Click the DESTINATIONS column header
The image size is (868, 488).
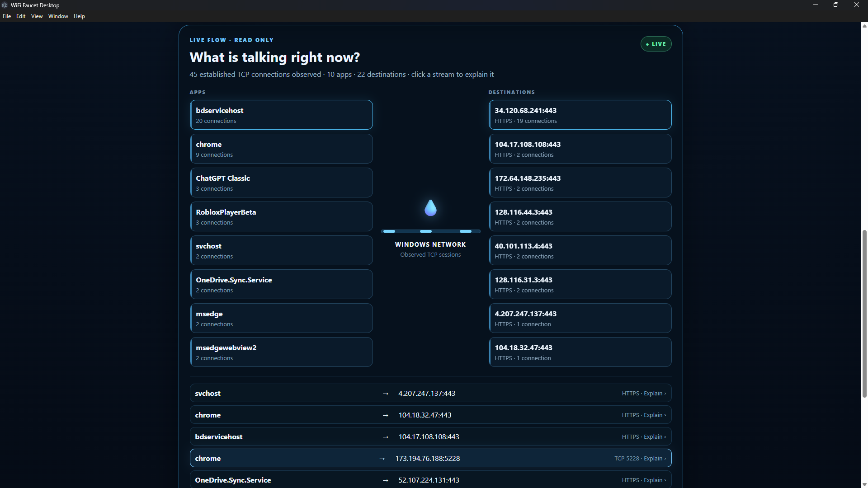(x=512, y=92)
